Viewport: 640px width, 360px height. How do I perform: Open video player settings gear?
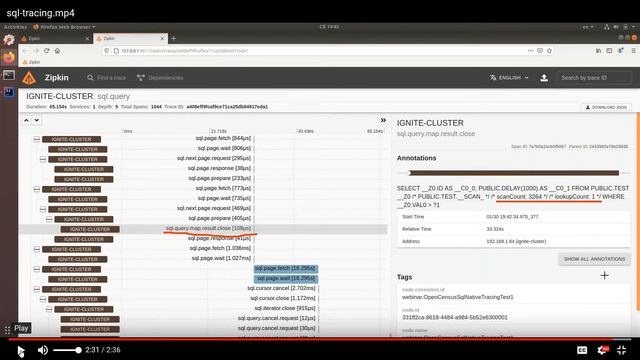pyautogui.click(x=602, y=350)
